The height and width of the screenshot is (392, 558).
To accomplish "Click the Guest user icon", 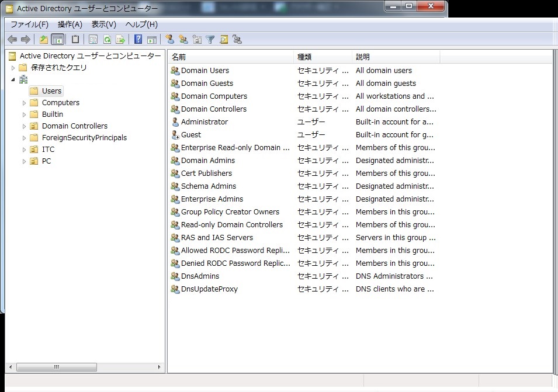I will 175,135.
